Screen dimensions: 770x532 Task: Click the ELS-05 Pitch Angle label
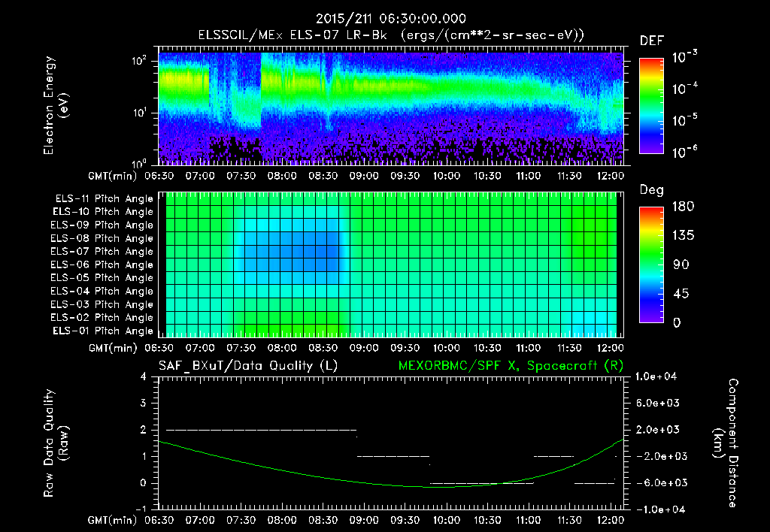[102, 278]
